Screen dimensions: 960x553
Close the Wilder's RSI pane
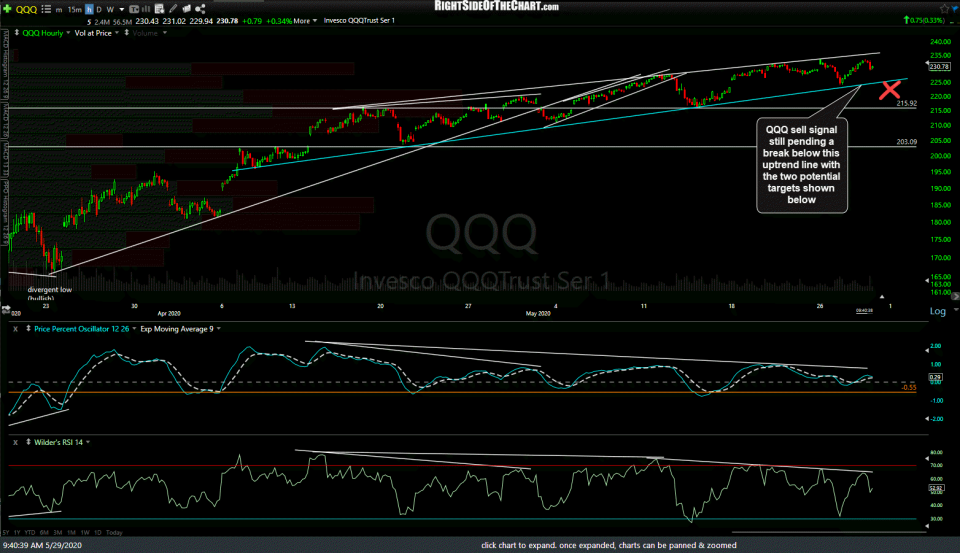[15, 442]
